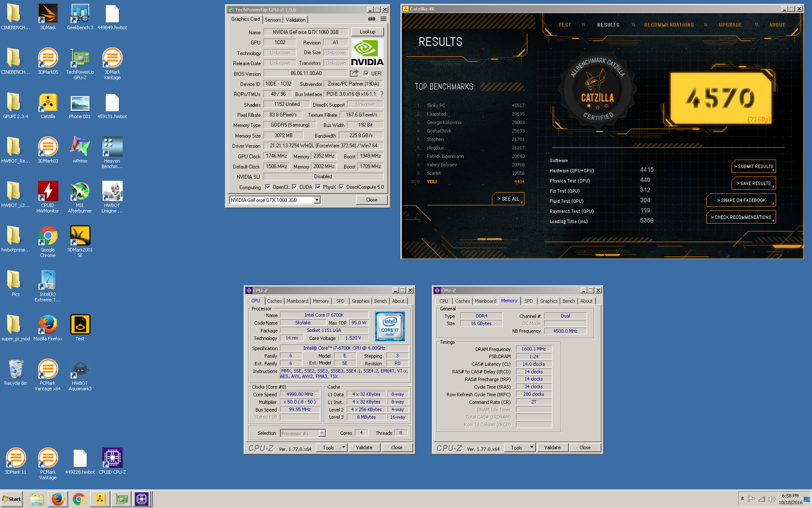The image size is (812, 508).
Task: Switch to the Validation tab in GPU-Z
Action: coord(296,20)
